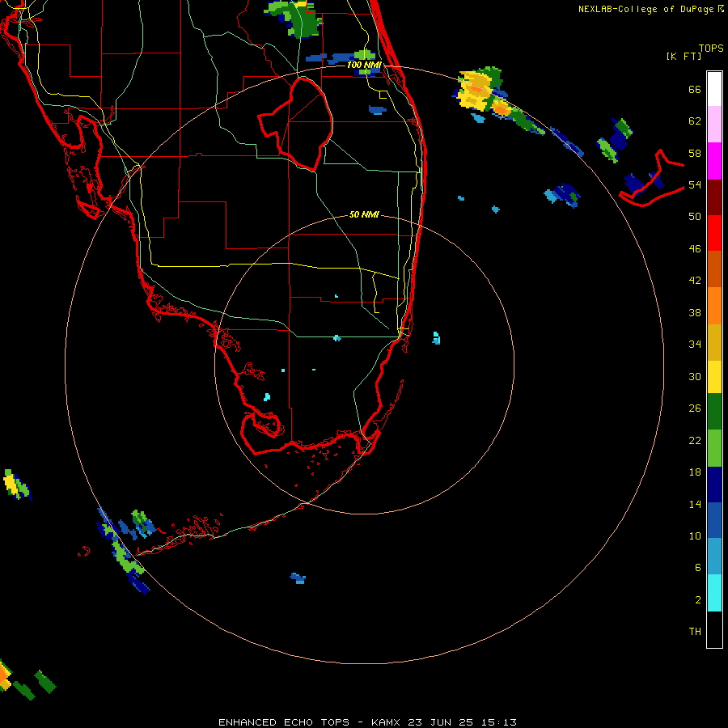Screen dimensions: 728x728
Task: Click the 26 height label
Action: [695, 408]
